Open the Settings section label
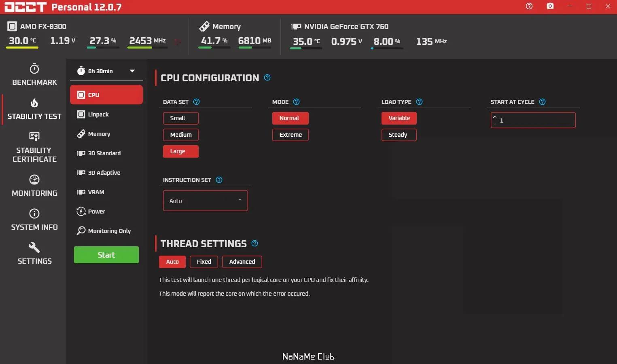Image resolution: width=617 pixels, height=364 pixels. coord(34,261)
